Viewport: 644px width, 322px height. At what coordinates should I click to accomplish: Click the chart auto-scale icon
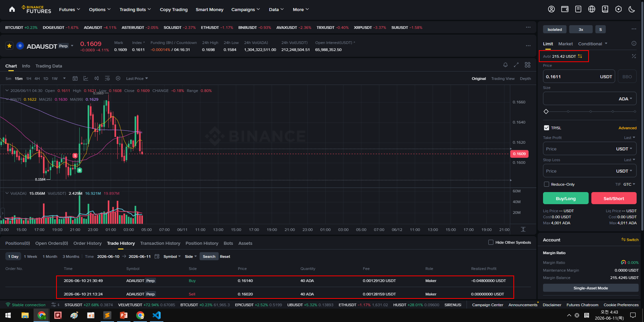[x=523, y=229]
